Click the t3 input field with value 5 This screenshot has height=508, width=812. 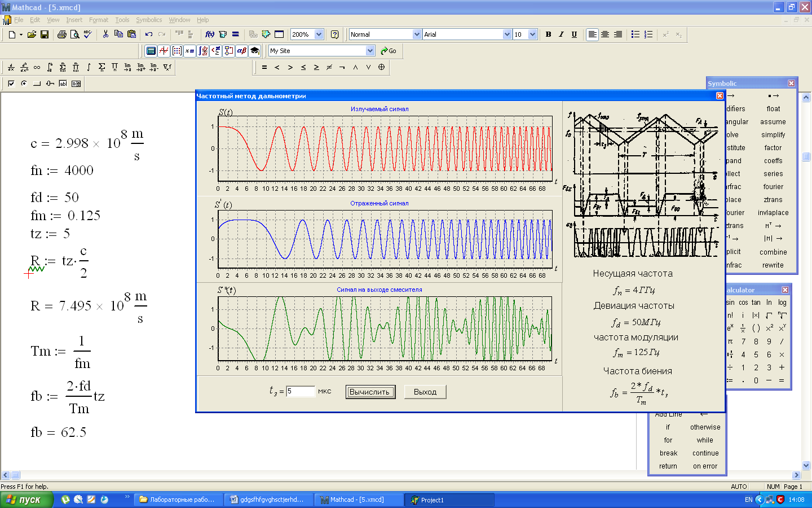pyautogui.click(x=301, y=391)
